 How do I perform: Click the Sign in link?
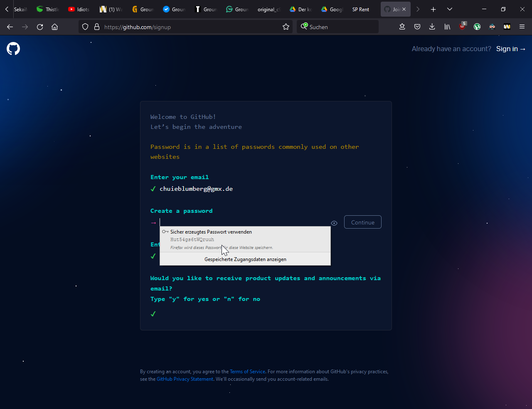(x=511, y=49)
